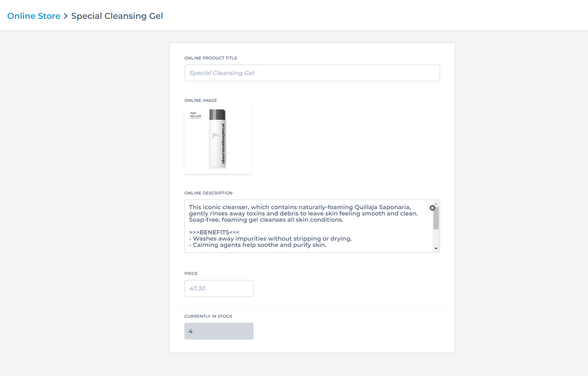This screenshot has width=588, height=376.
Task: Click the Price label
Action: [x=191, y=274]
